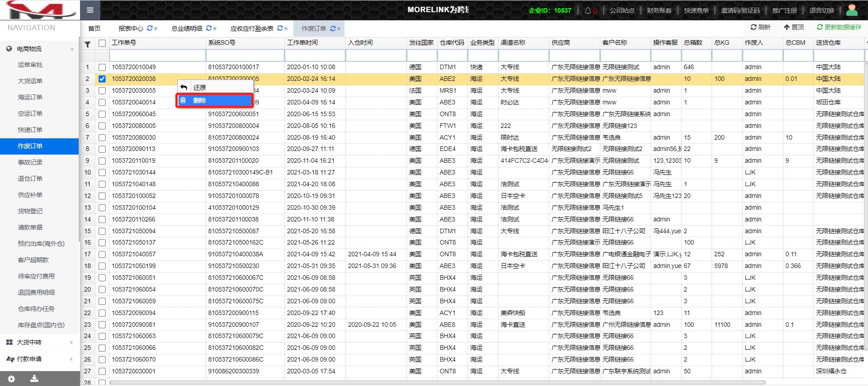Open settings gear at sidebar bottom
This screenshot has width=868, height=386.
point(11,379)
